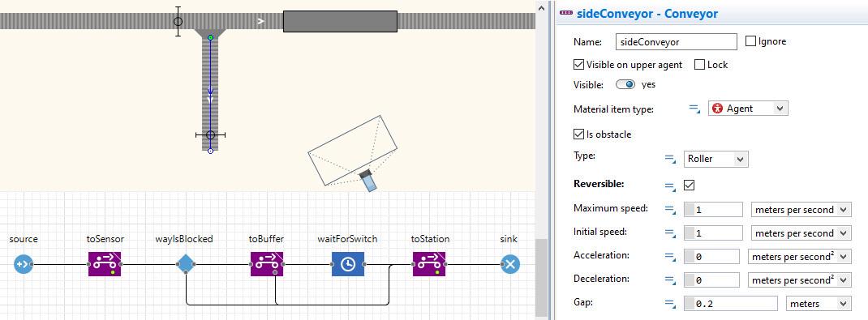Enable the Ignore checkbox
The image size is (868, 320).
pyautogui.click(x=750, y=41)
